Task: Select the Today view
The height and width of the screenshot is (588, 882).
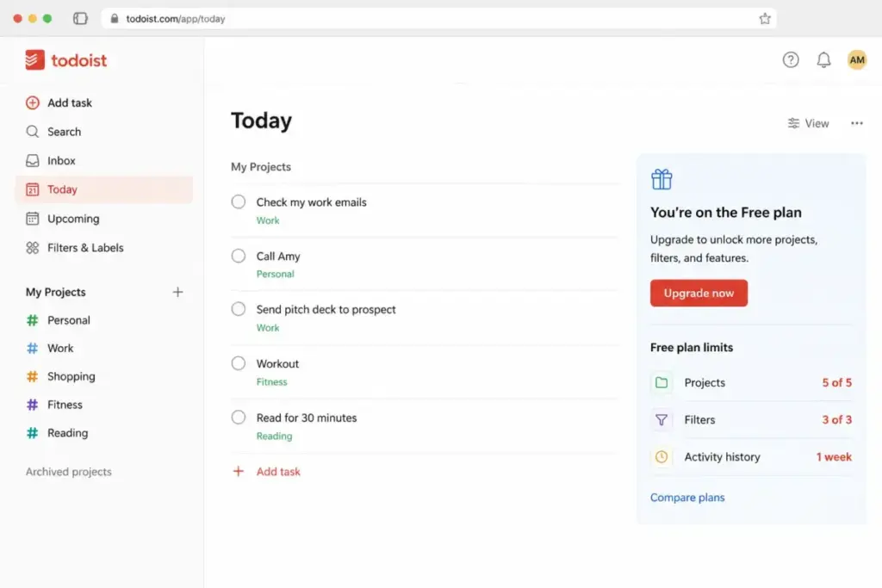Action: pyautogui.click(x=104, y=189)
